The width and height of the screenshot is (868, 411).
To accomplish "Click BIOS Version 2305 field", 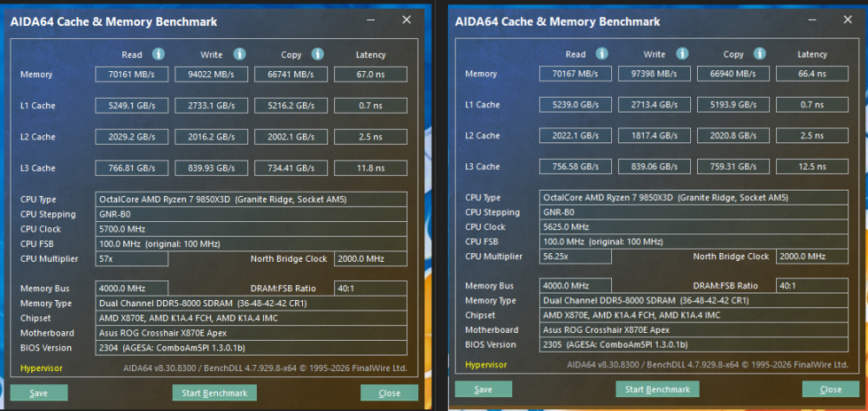I will [x=694, y=344].
